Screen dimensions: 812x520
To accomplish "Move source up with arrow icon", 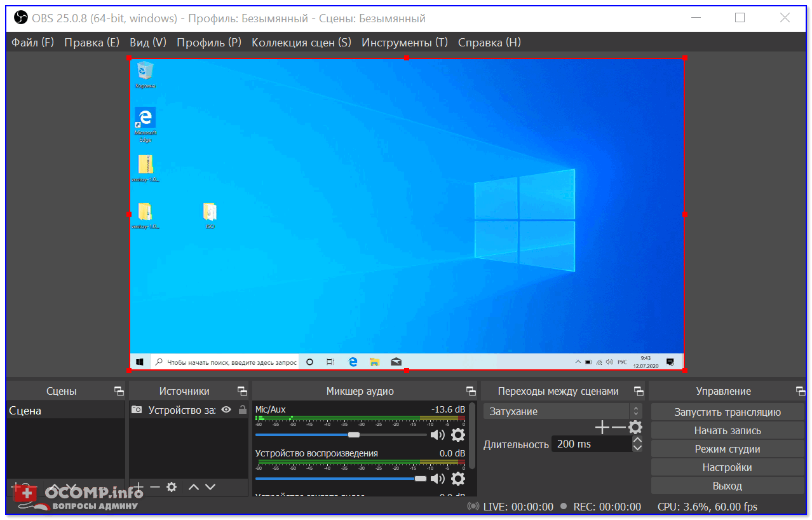I will (194, 487).
